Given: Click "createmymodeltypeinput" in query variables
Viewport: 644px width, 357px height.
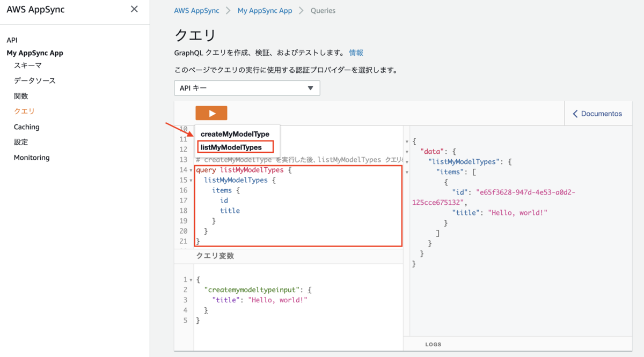Looking at the screenshot, I should (252, 290).
